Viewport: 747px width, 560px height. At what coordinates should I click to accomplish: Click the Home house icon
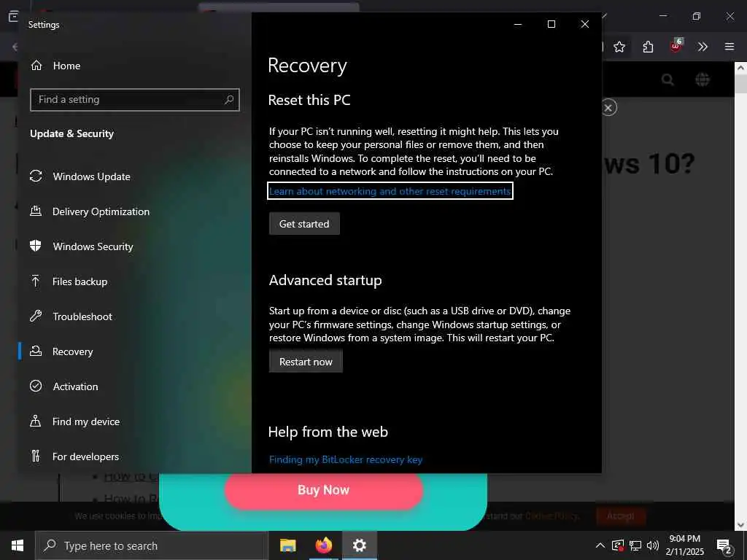coord(36,65)
